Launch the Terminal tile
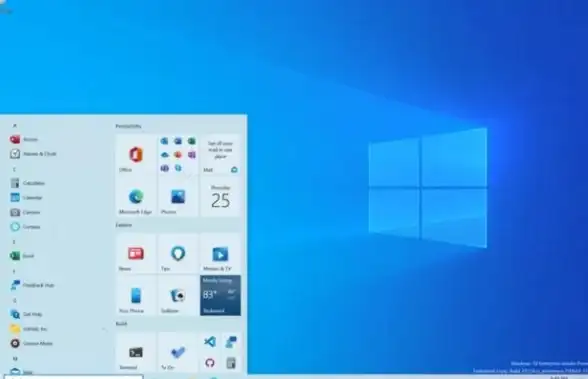The height and width of the screenshot is (379, 588). click(x=136, y=352)
